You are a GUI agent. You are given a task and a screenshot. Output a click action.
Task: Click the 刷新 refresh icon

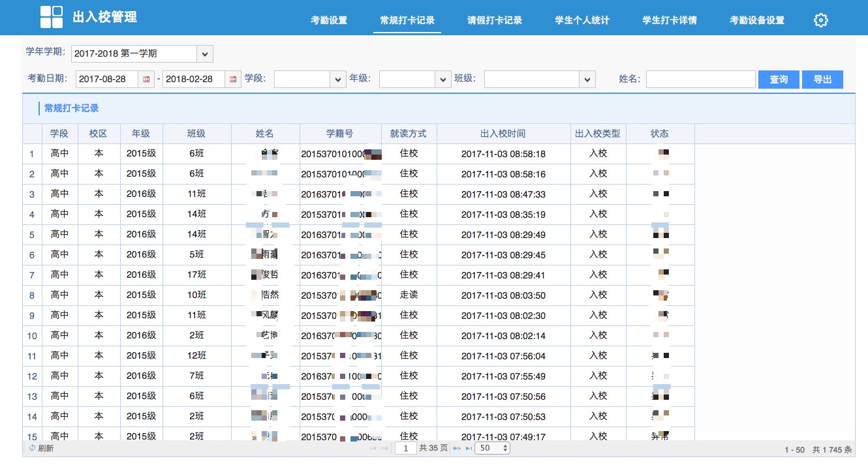point(32,449)
